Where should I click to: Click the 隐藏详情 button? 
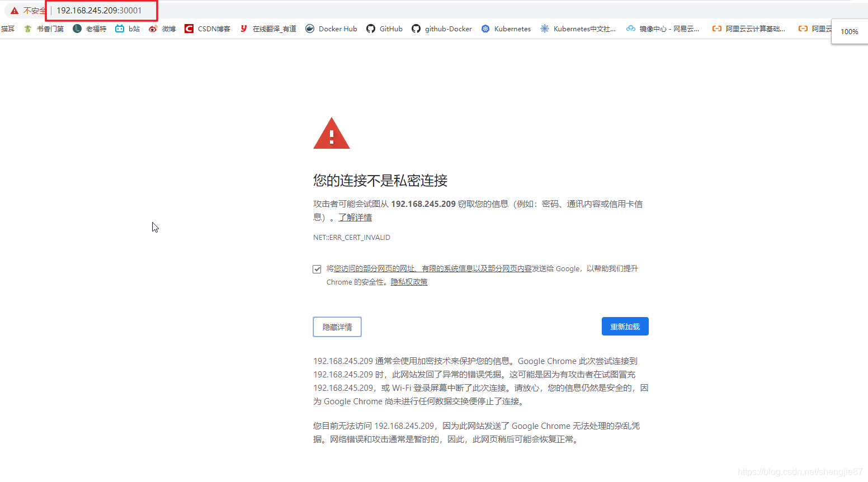[337, 327]
